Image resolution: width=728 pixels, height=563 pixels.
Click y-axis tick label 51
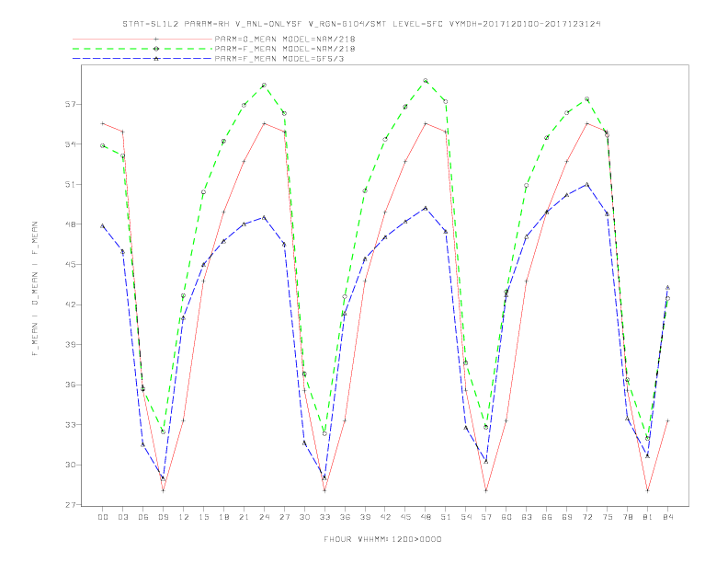pyautogui.click(x=70, y=184)
